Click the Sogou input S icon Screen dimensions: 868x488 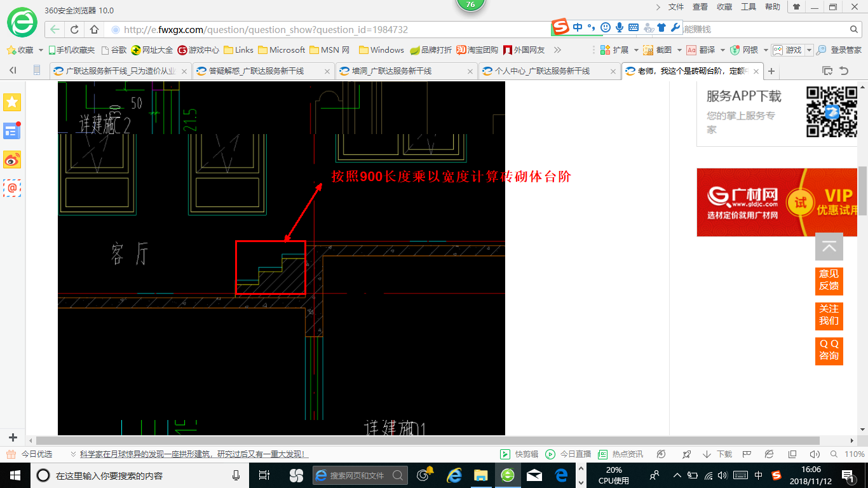[x=560, y=27]
